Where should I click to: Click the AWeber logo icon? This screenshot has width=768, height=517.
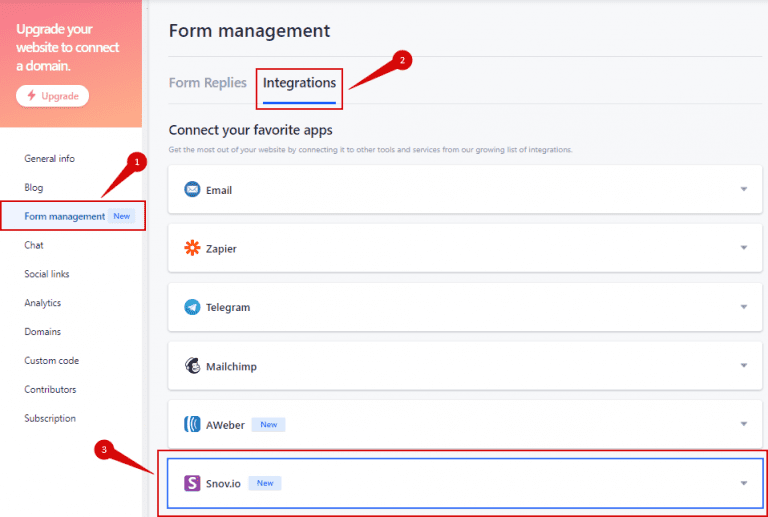click(192, 424)
